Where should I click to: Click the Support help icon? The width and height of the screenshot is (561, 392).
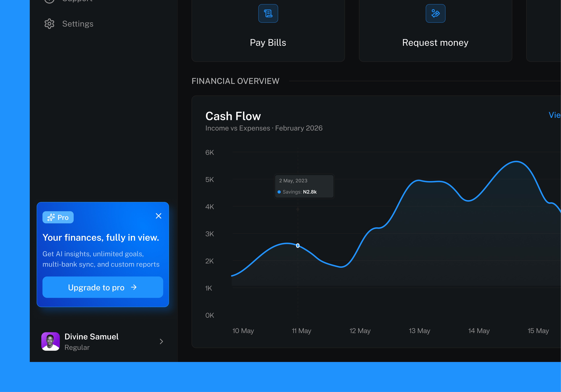point(50,0)
